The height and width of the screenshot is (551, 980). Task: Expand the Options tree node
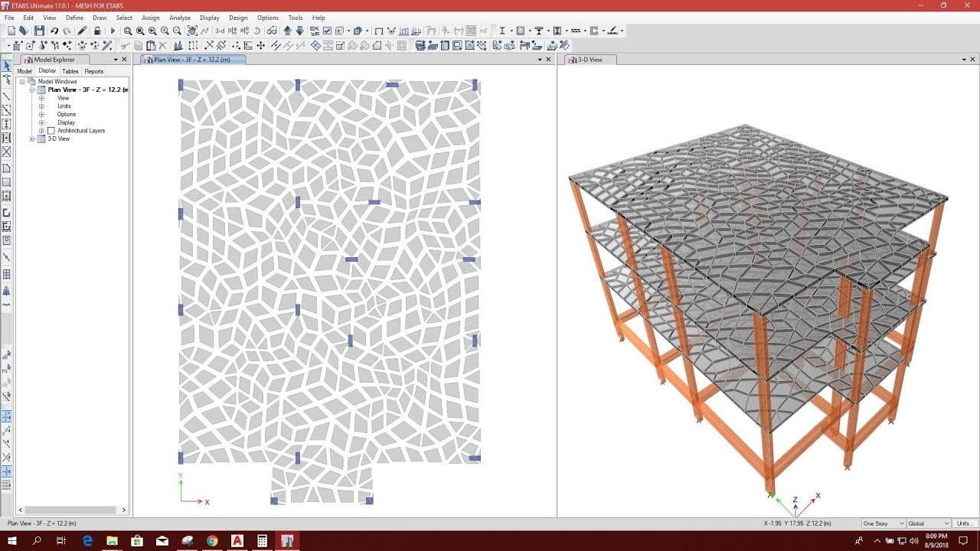click(x=40, y=114)
